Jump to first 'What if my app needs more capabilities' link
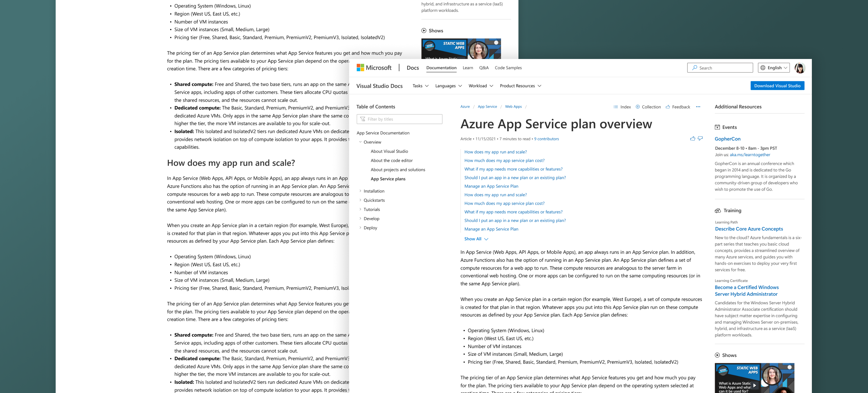868x393 pixels. 513,169
